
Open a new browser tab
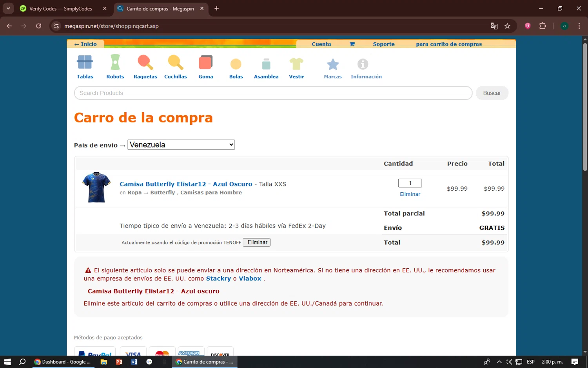pos(216,8)
